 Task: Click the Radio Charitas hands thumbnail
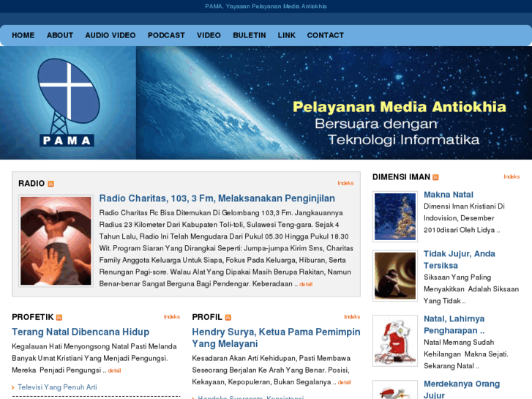point(56,241)
